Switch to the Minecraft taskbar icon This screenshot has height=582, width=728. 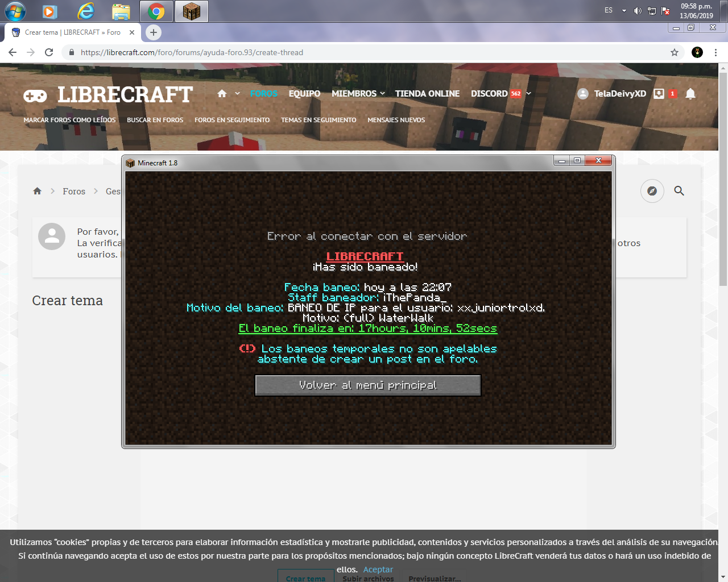coord(192,11)
